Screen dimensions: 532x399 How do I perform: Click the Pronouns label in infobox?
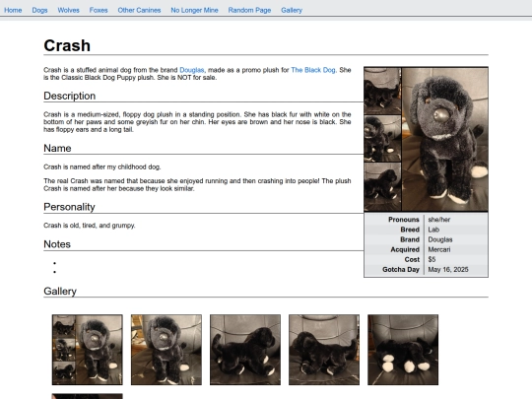tap(404, 220)
